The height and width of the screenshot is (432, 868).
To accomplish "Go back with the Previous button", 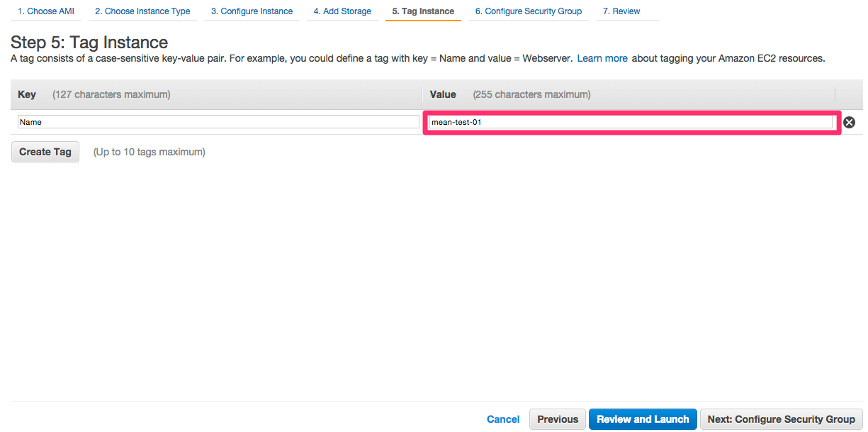I will click(x=558, y=419).
